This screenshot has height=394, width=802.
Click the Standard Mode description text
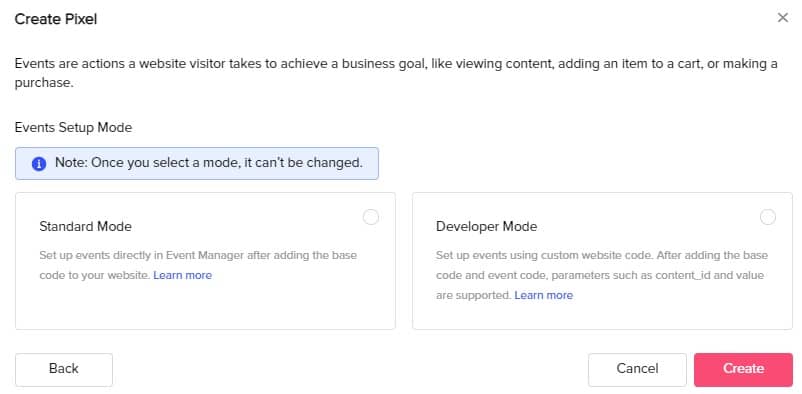click(198, 265)
